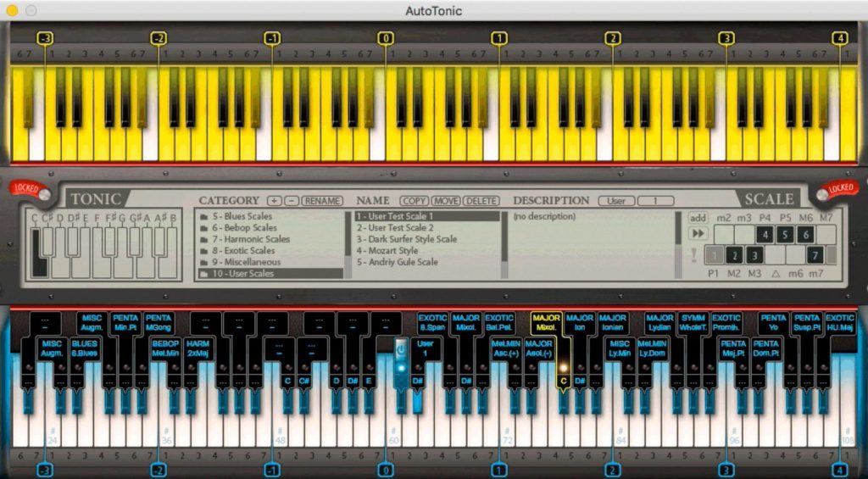Select the highlighted MAJOR Mixol. key label
The image size is (868, 479).
click(546, 321)
